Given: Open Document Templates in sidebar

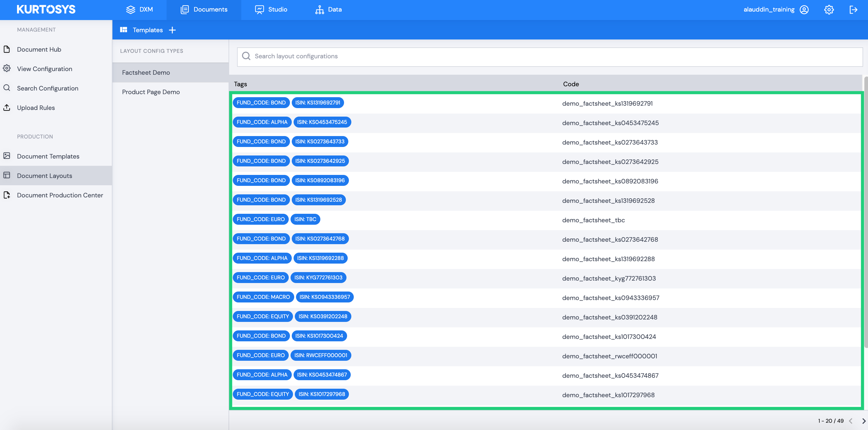Looking at the screenshot, I should pos(48,156).
